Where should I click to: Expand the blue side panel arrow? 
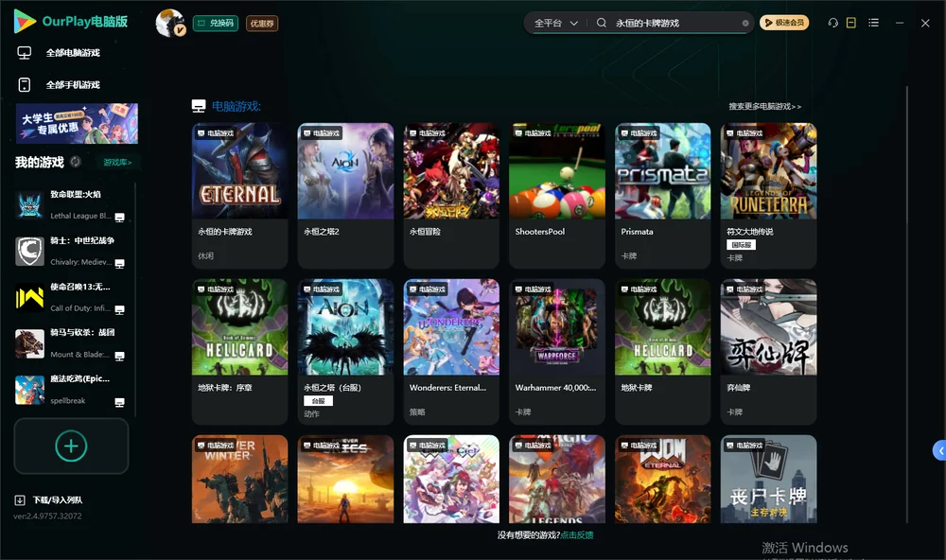pyautogui.click(x=940, y=451)
